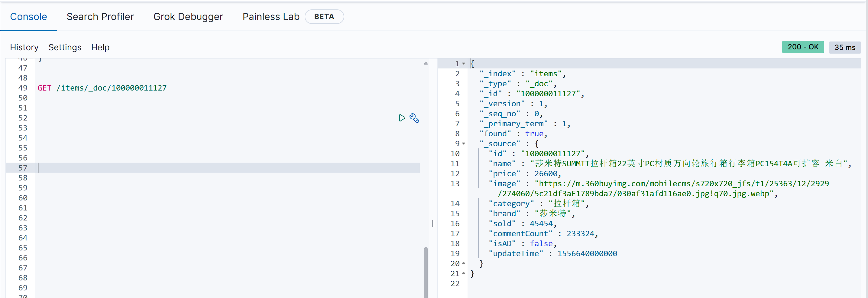The image size is (868, 298).
Task: Send the request with the play icon
Action: 402,118
